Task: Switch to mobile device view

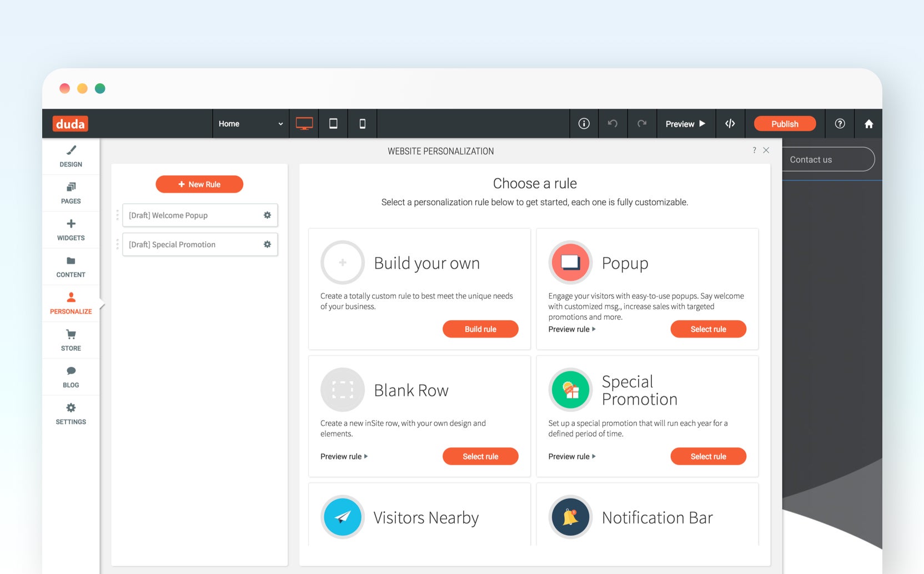Action: point(363,124)
